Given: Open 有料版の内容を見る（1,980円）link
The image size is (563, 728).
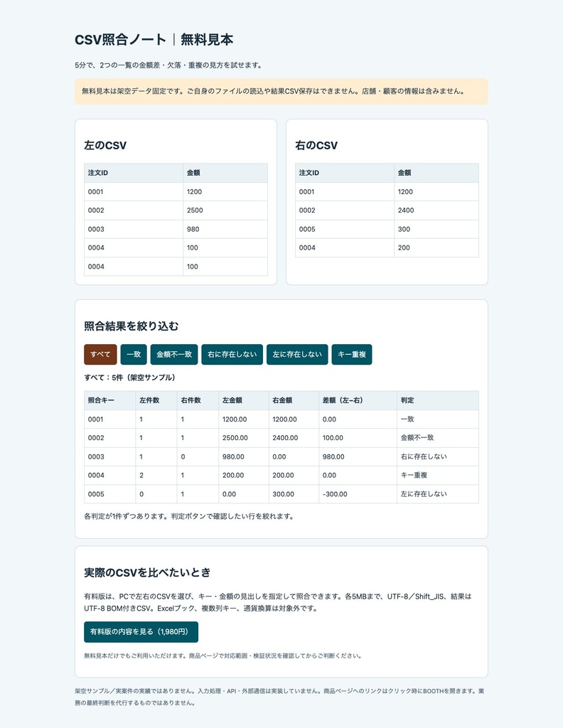Looking at the screenshot, I should (x=141, y=632).
